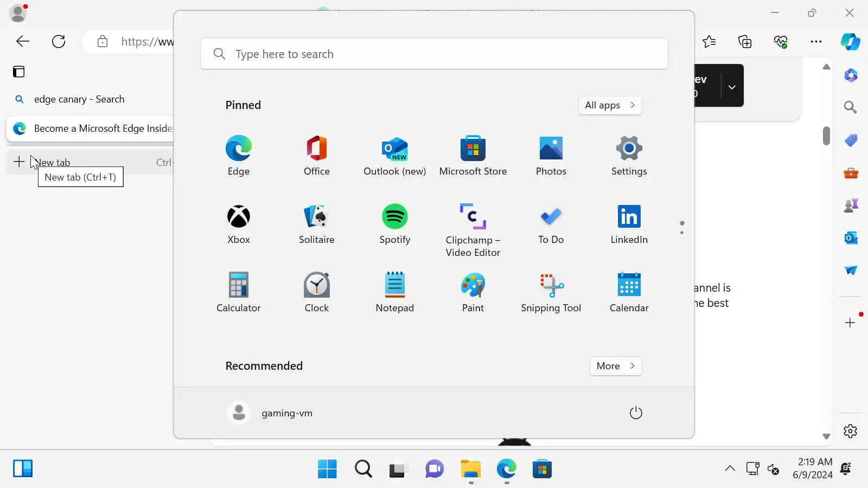This screenshot has width=868, height=488.
Task: Open the Paint app
Action: click(x=473, y=292)
